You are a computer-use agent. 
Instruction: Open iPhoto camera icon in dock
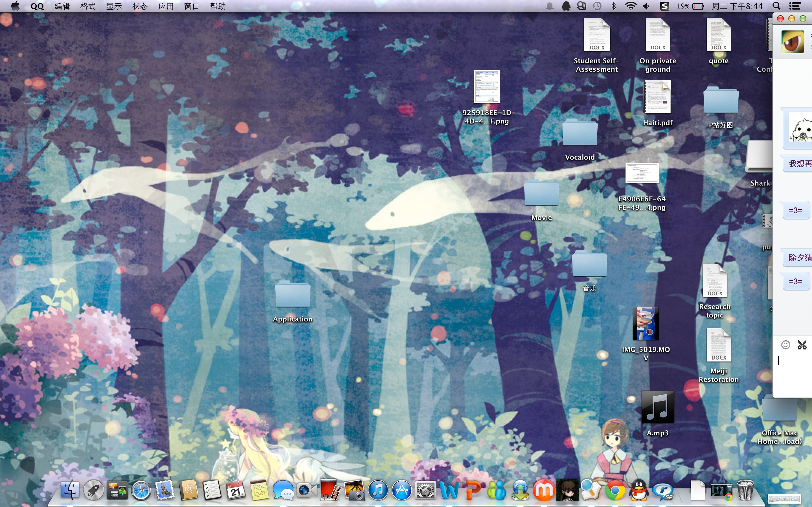(355, 491)
